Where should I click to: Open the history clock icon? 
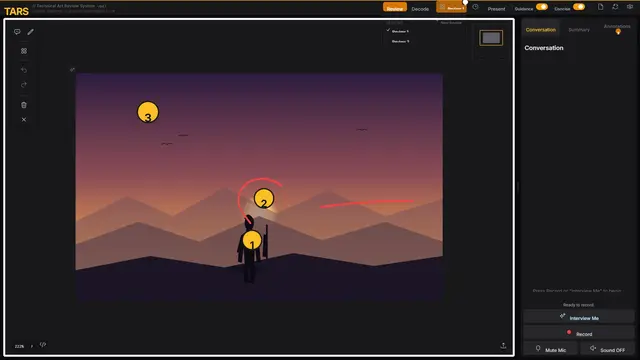tap(476, 7)
